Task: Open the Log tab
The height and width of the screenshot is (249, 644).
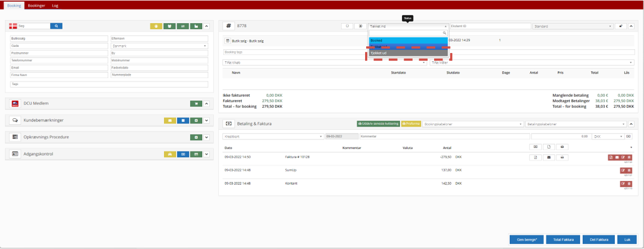Action: (55, 5)
